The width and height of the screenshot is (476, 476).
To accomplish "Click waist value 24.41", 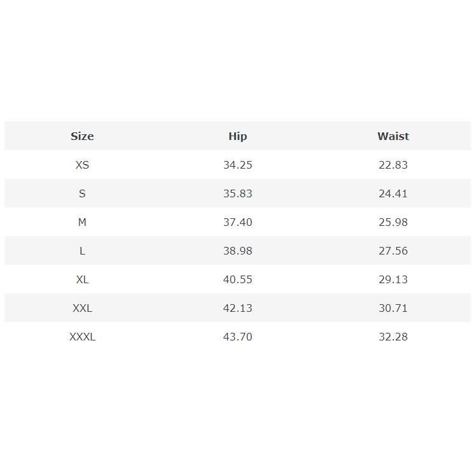I will 393,193.
